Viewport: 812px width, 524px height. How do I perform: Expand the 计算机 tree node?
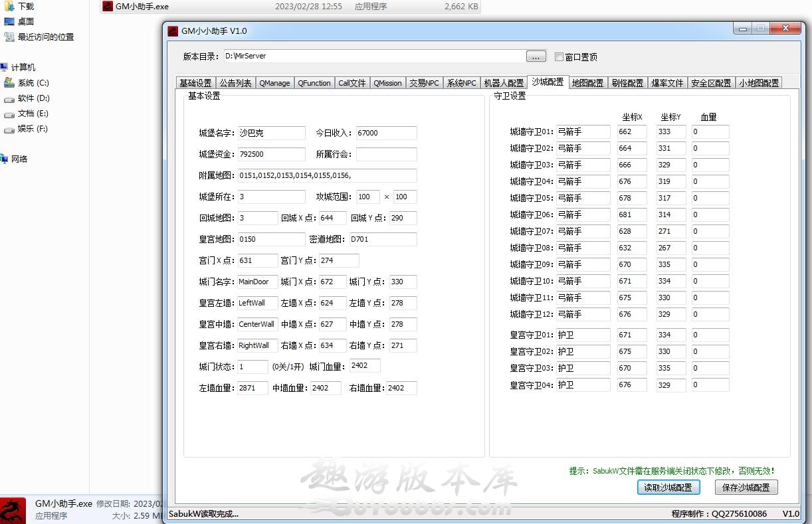(x=5, y=68)
